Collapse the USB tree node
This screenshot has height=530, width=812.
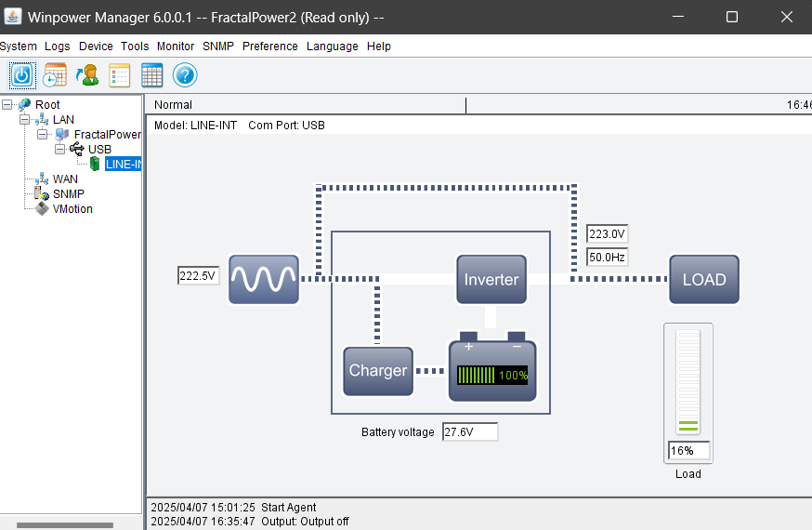pyautogui.click(x=60, y=150)
